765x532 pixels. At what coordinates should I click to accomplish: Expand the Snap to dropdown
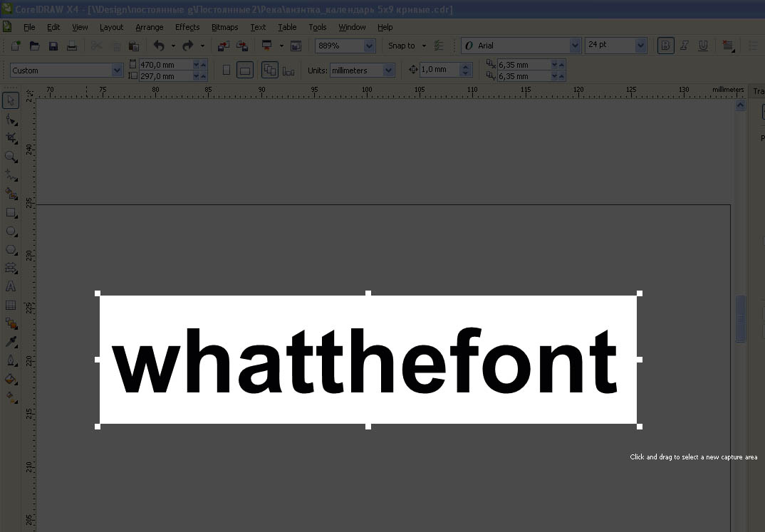click(424, 46)
